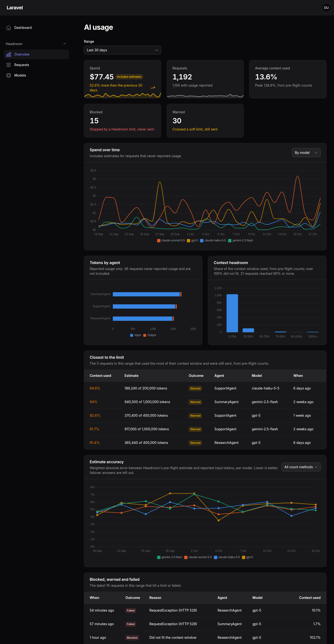Click the spend trending-up arrow icon
This screenshot has width=334, height=644.
153,88
